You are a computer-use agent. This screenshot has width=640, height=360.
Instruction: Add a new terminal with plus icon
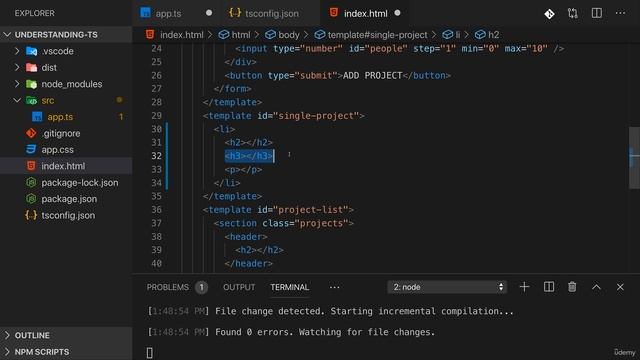[524, 287]
